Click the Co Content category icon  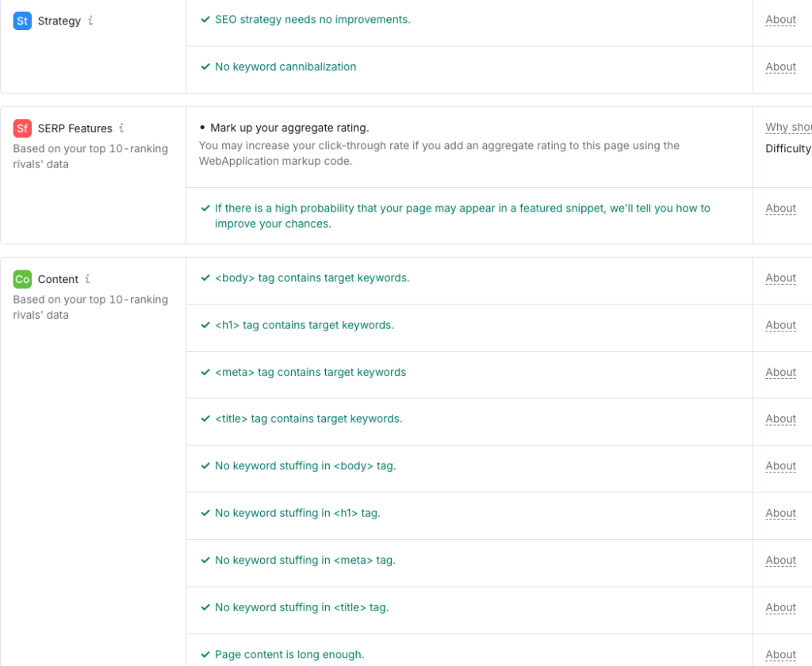(21, 279)
